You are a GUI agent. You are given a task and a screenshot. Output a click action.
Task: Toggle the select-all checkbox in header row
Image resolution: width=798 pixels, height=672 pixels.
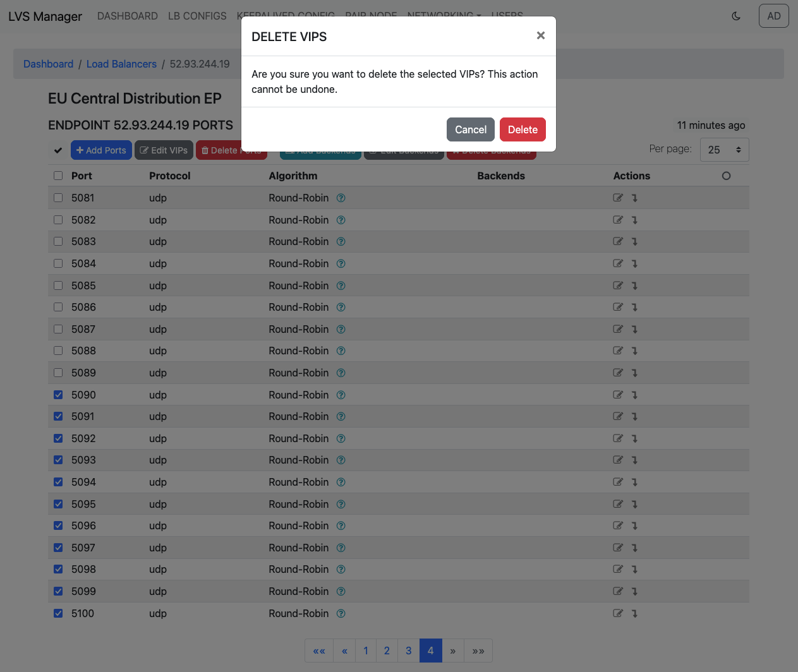[x=58, y=176]
